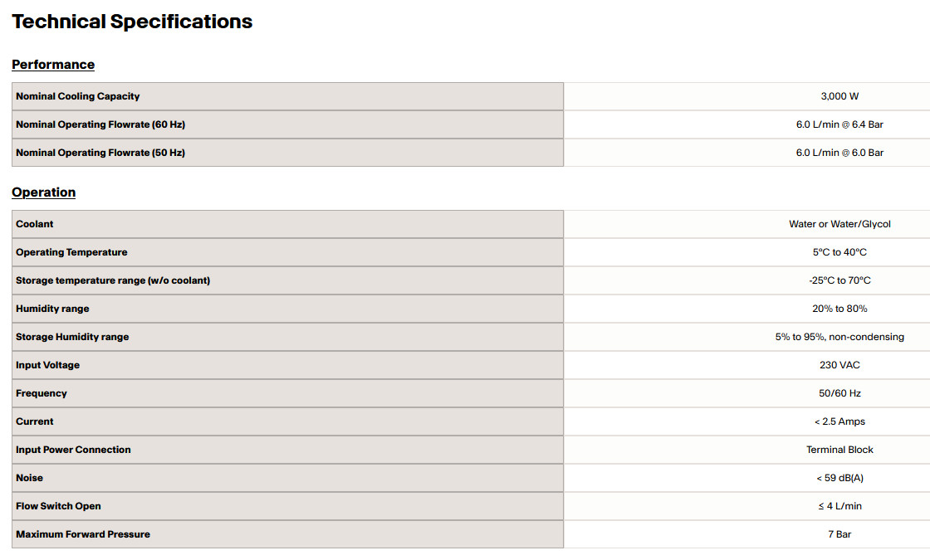The width and height of the screenshot is (930, 560).
Task: Select the Operating Temperature row label
Action: click(71, 252)
